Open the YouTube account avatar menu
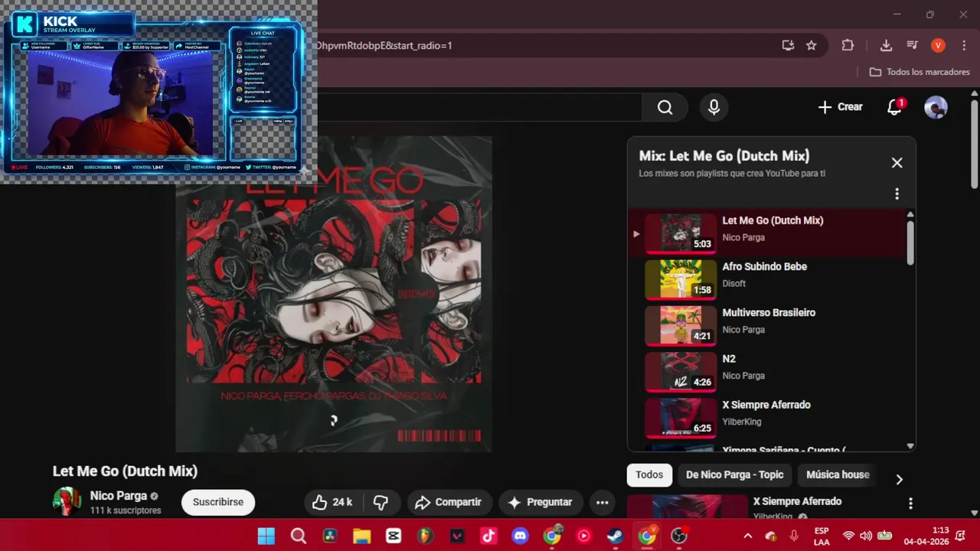Screen dimensions: 980x551 pyautogui.click(x=936, y=107)
